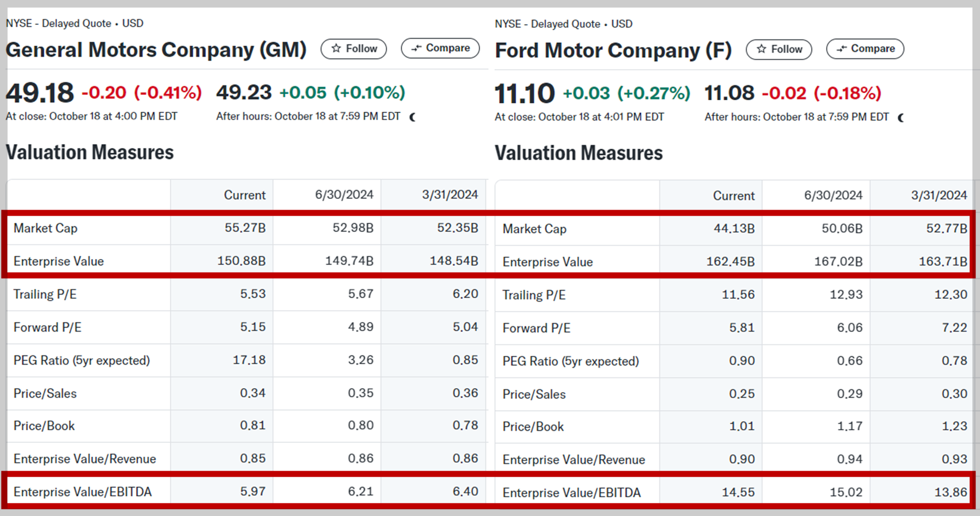Screen dimensions: 980x516
Task: Open Compare for General Motors
Action: [440, 48]
